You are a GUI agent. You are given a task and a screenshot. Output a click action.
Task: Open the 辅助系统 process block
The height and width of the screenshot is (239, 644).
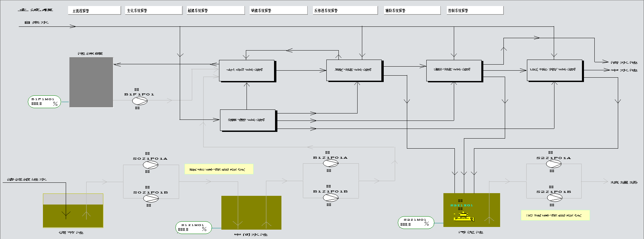[248, 120]
